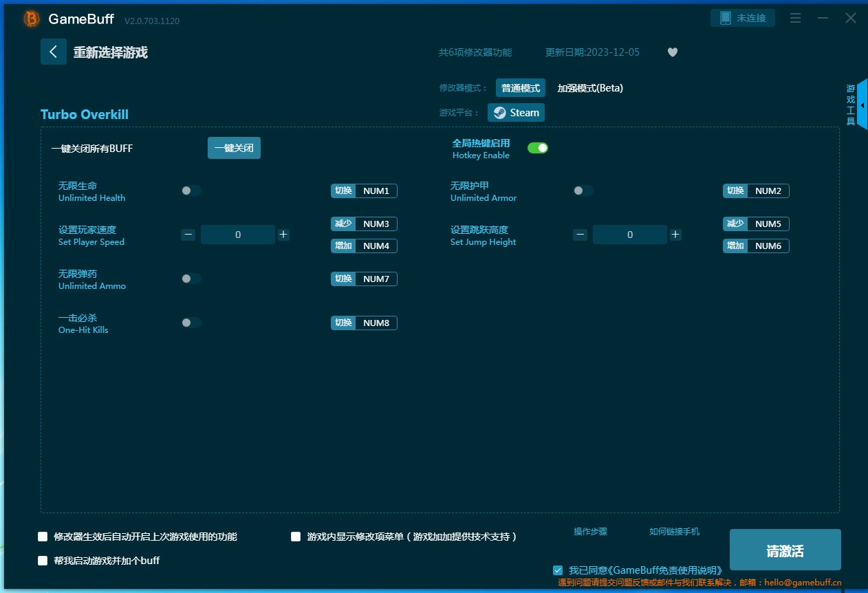Viewport: 868px width, 593px height.
Task: Enable the One-Hit Kills toggle
Action: click(191, 323)
